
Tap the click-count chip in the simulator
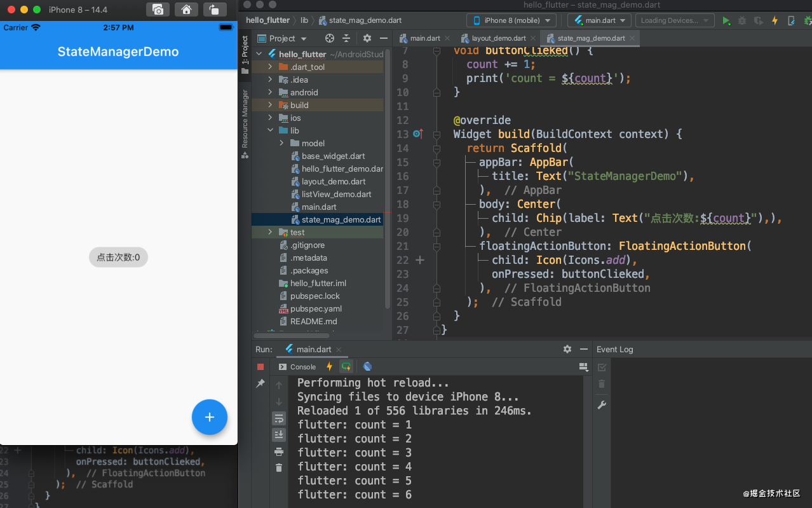118,257
